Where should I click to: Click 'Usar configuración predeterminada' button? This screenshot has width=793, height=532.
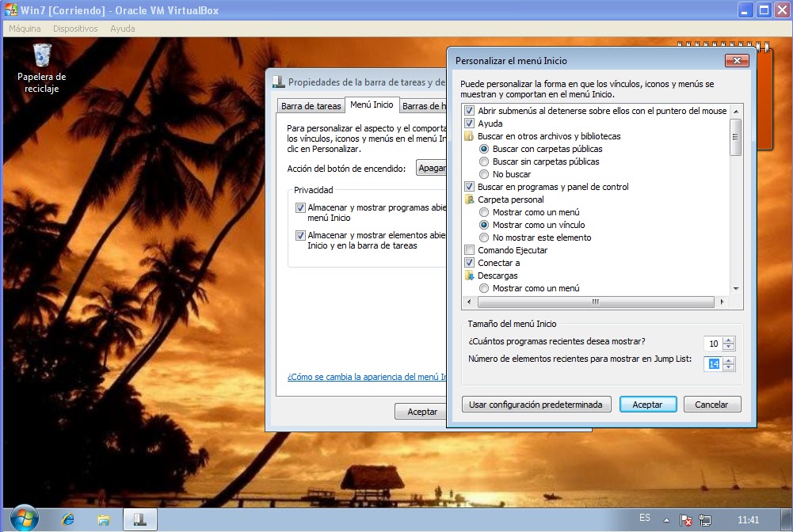(x=536, y=405)
